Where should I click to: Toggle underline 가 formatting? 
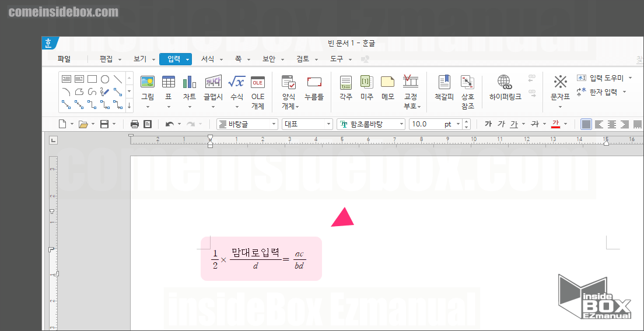point(514,124)
